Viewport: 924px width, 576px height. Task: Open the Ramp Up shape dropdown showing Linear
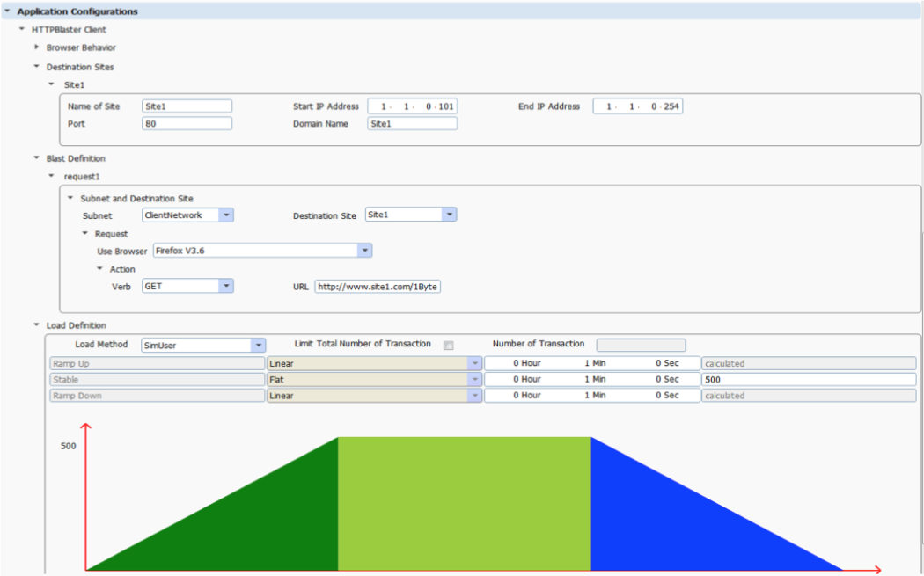point(475,362)
